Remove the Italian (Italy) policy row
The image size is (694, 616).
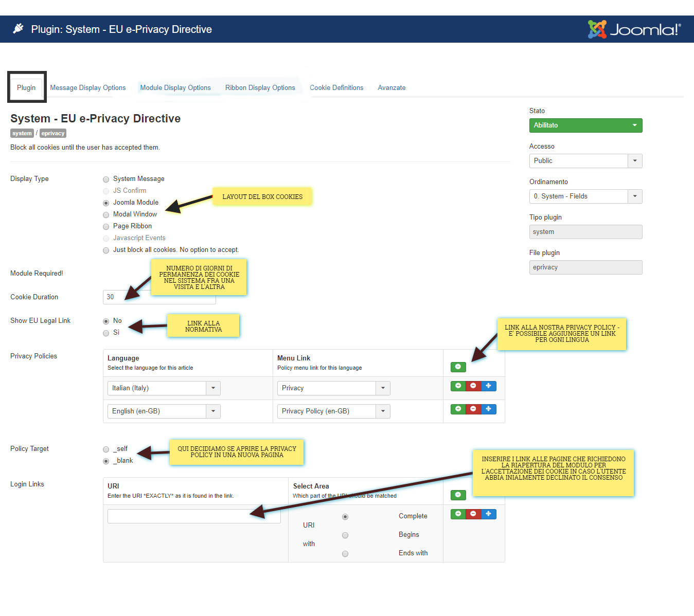pos(473,386)
